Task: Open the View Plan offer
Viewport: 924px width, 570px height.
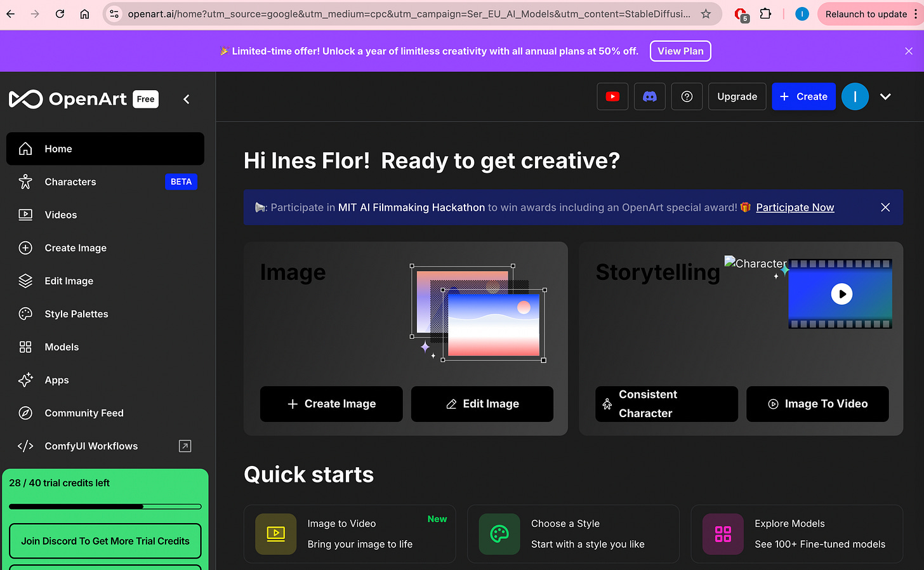Action: (x=680, y=51)
